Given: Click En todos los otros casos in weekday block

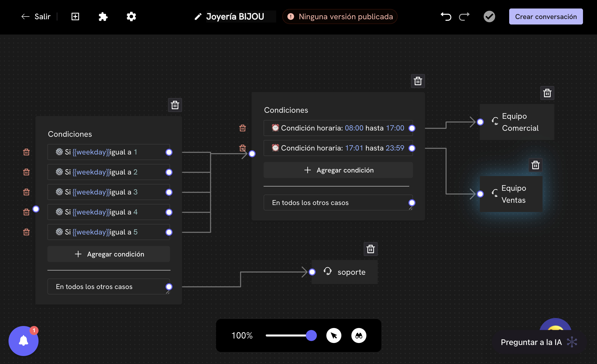Looking at the screenshot, I should (x=109, y=286).
